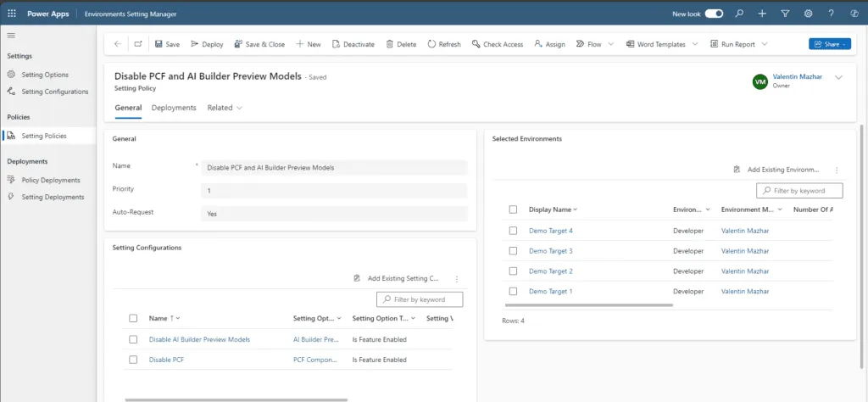Image resolution: width=868 pixels, height=402 pixels.
Task: Click Check Access command
Action: [x=497, y=44]
